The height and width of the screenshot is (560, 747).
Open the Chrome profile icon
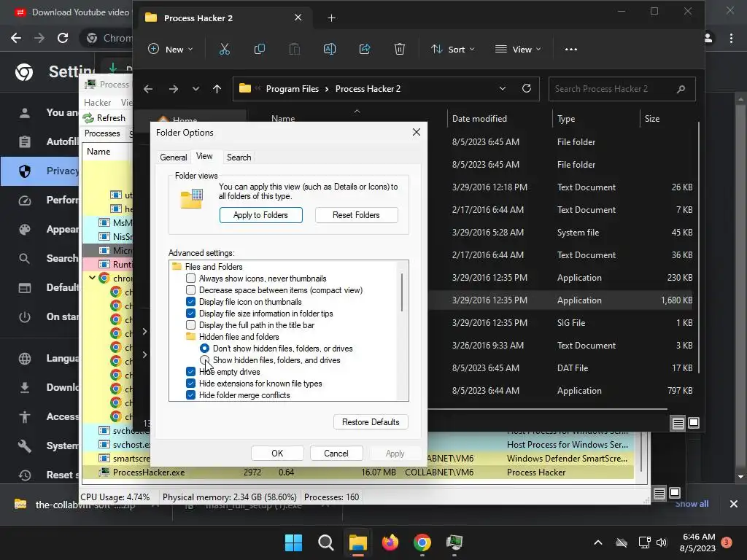708,38
